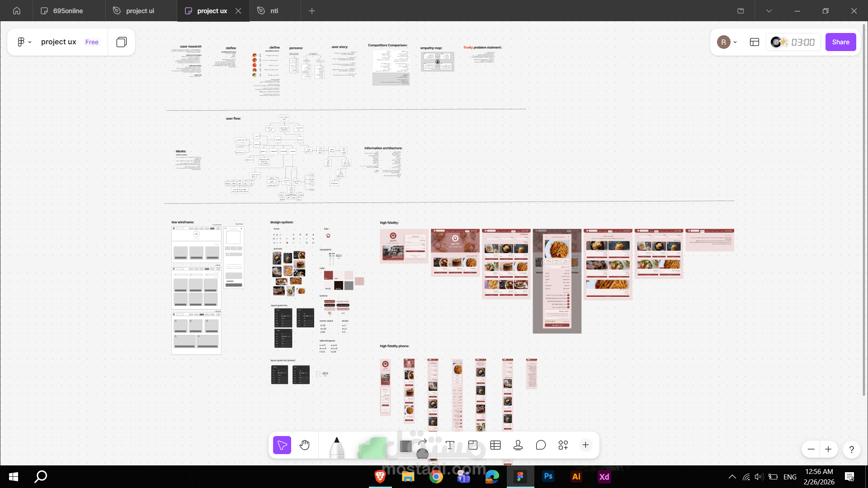Click the purple Share button
Viewport: 868px width, 488px height.
coord(840,42)
